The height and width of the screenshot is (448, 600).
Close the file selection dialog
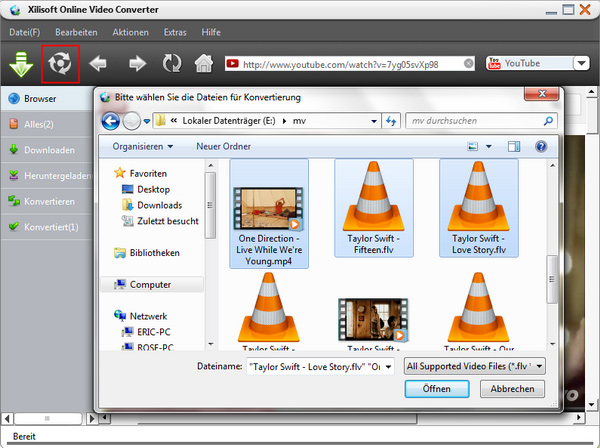(x=542, y=94)
